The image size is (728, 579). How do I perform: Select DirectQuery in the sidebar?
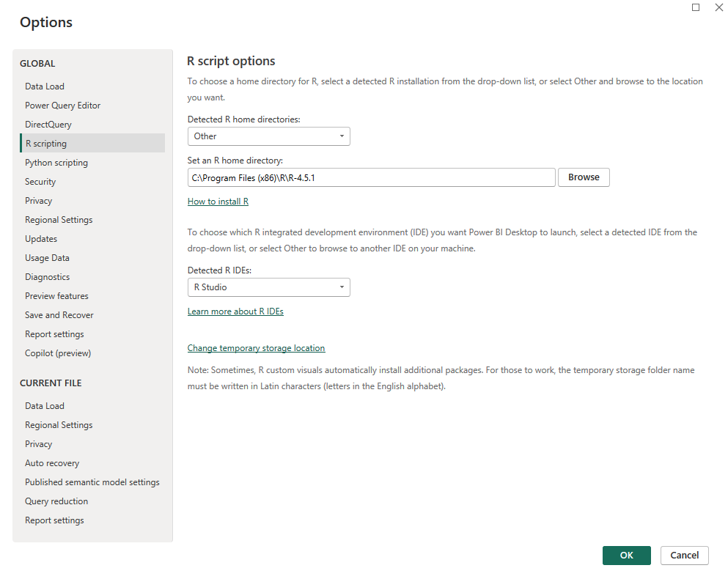(48, 125)
